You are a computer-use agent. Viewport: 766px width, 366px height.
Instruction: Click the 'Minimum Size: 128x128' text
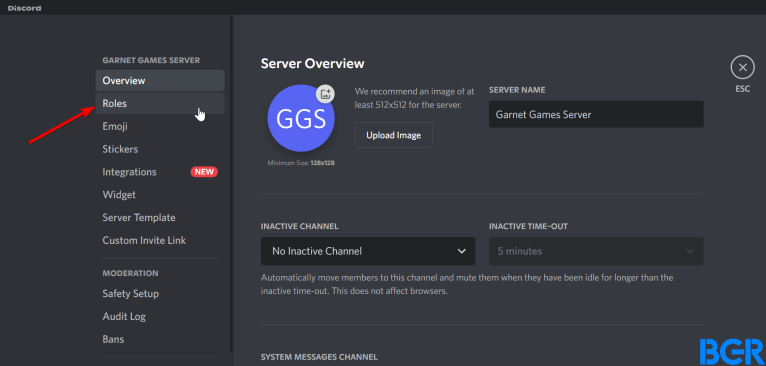click(x=301, y=163)
